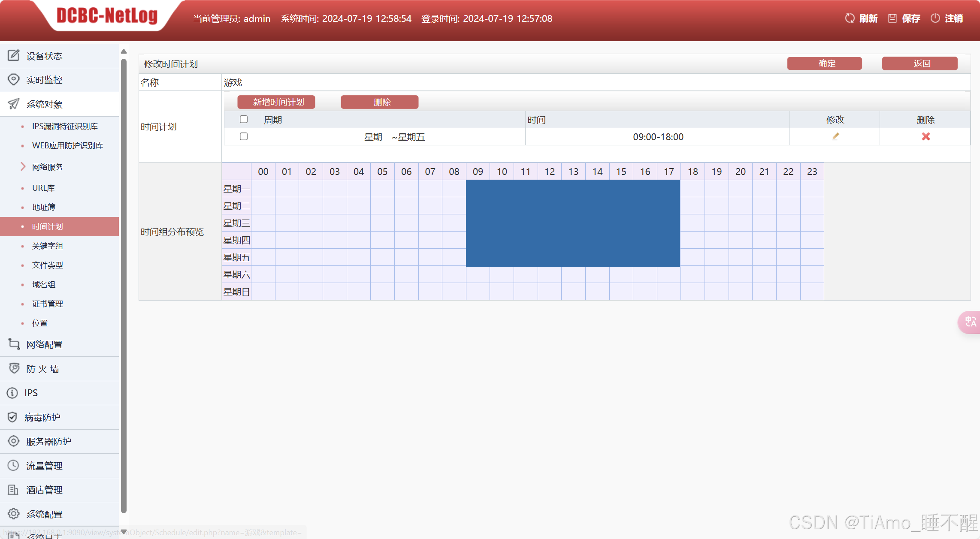This screenshot has height=539, width=980.
Task: Click the 系统配置 gear icon
Action: [x=14, y=514]
